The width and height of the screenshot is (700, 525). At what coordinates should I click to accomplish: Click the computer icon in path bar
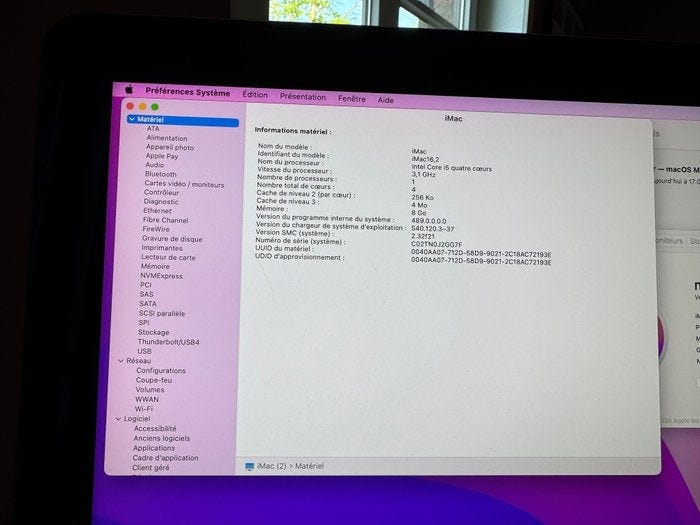tap(250, 466)
